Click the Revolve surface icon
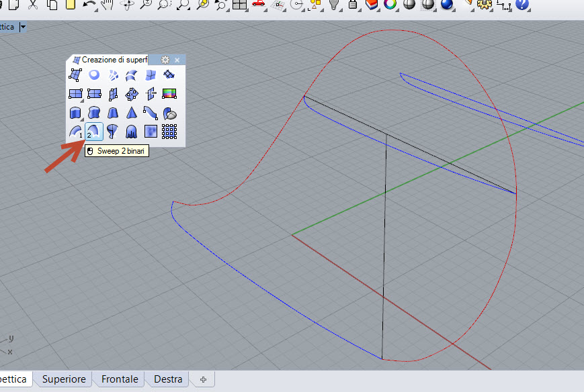584x392 pixels. pos(113,131)
